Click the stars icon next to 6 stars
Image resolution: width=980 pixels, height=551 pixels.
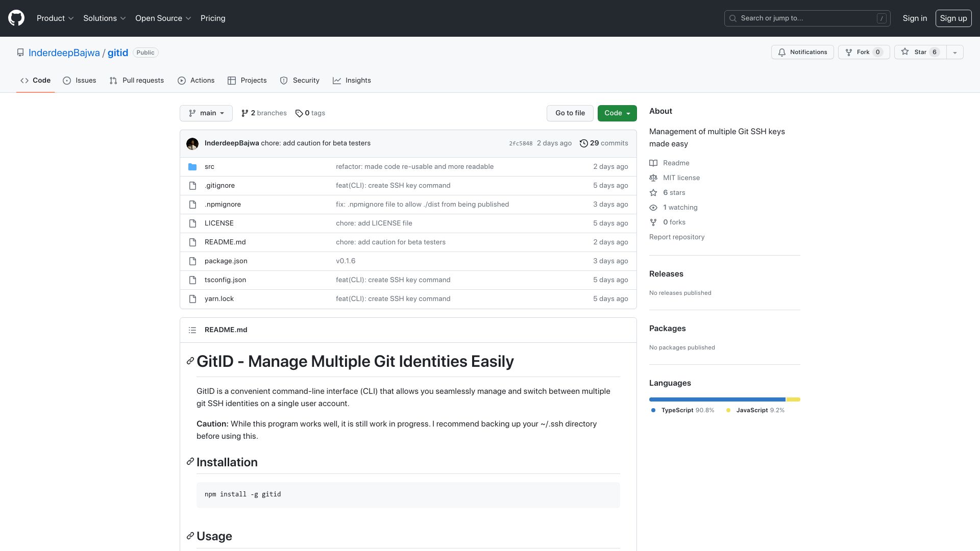pyautogui.click(x=653, y=193)
